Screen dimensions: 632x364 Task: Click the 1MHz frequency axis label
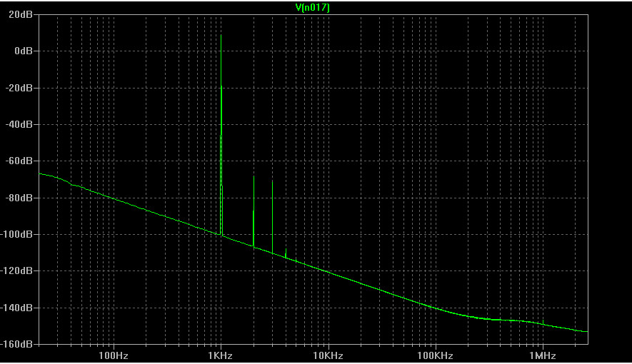[543, 355]
